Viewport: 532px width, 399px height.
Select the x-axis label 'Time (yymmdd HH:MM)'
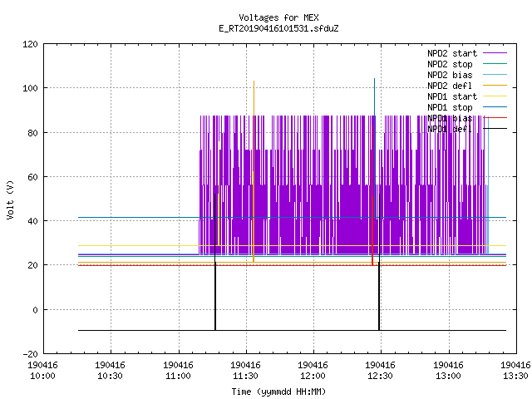[278, 392]
